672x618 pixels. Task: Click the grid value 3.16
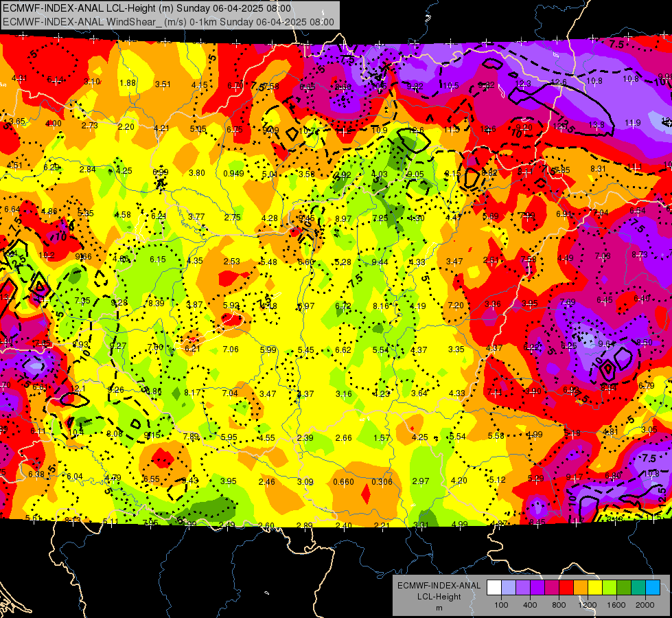click(344, 393)
